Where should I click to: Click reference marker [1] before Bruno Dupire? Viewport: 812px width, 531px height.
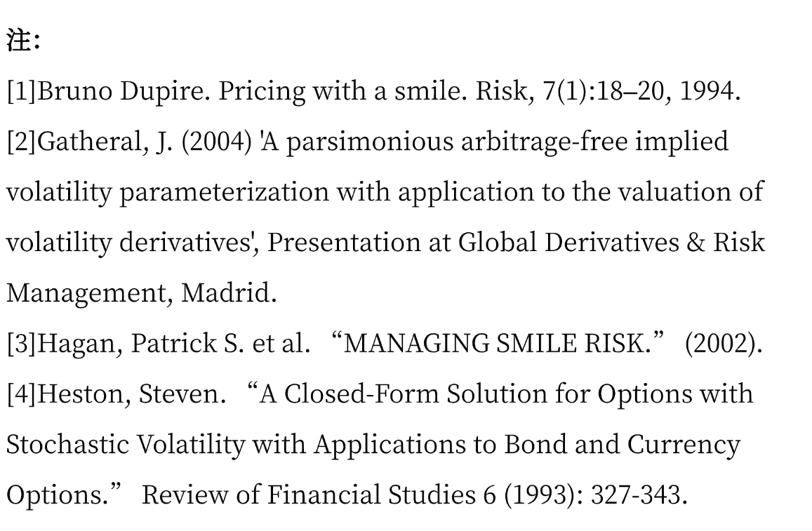(x=20, y=92)
